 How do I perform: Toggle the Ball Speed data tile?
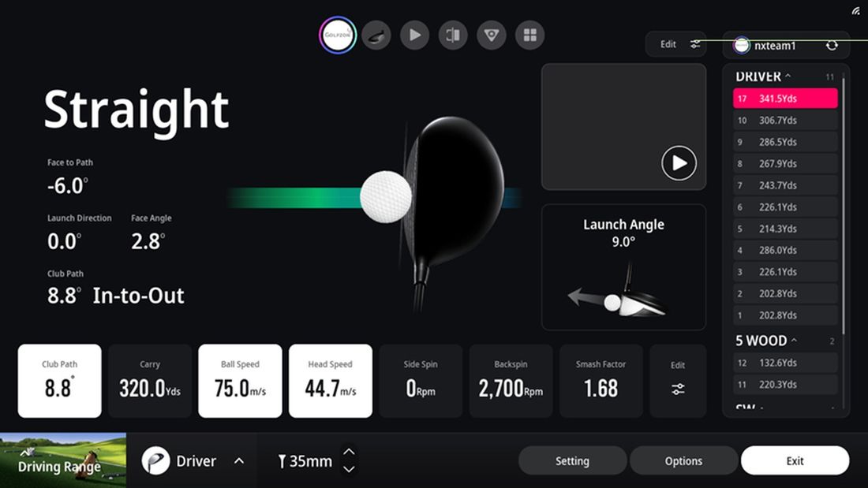click(240, 381)
